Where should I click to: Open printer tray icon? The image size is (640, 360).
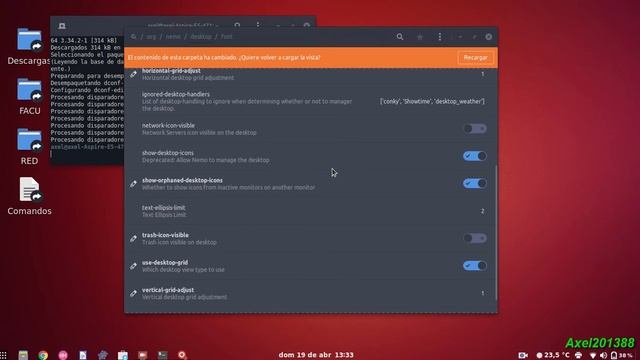[578, 356]
